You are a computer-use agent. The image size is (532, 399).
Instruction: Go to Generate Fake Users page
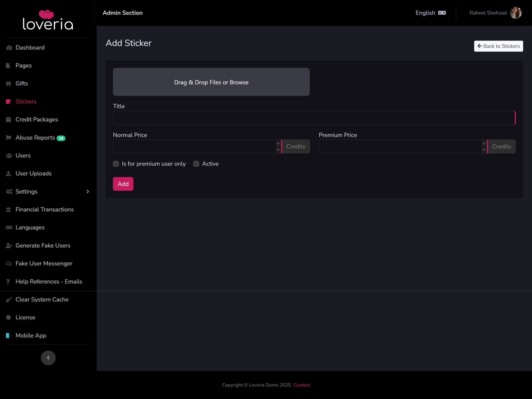tap(43, 246)
